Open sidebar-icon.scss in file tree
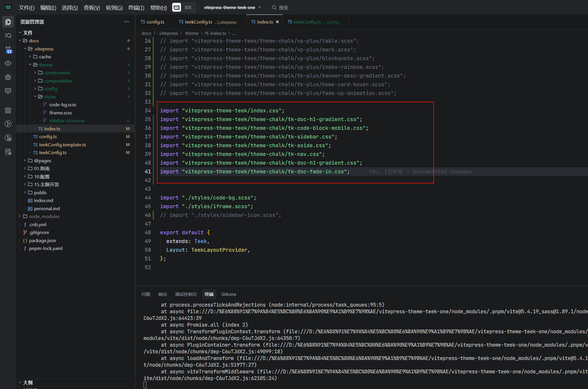The width and height of the screenshot is (588, 389). coord(67,120)
